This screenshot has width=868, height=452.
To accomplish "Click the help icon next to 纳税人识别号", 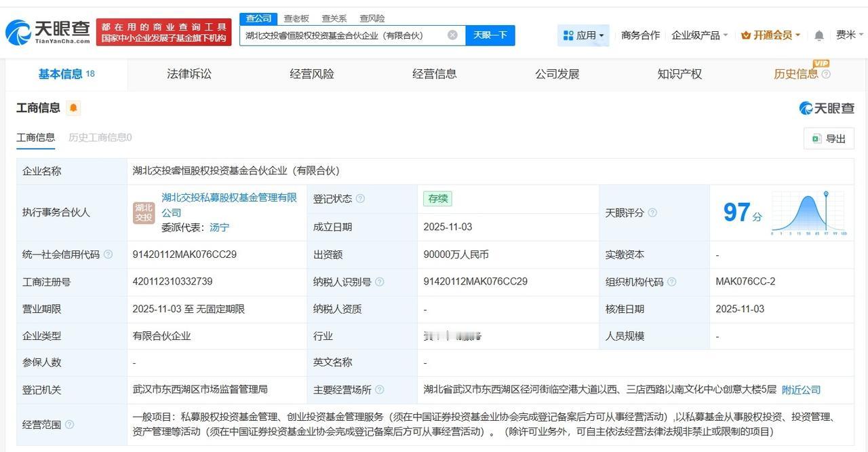I will point(379,282).
